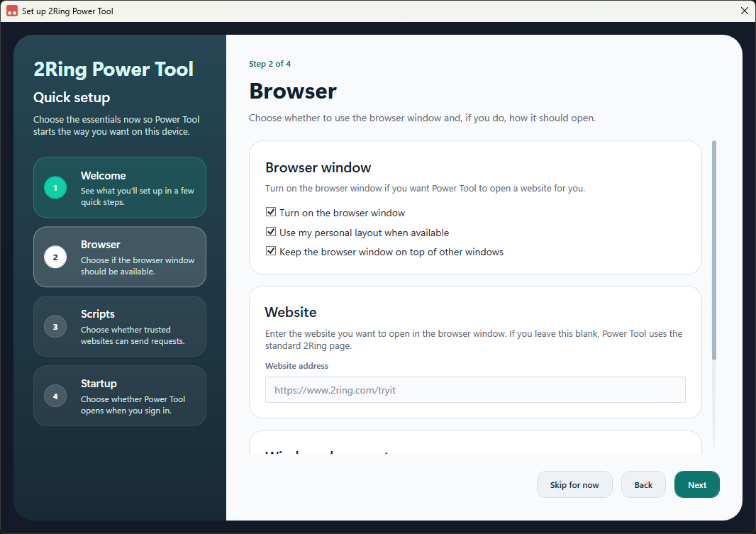Open the Scripts setup step
The height and width of the screenshot is (534, 756).
(120, 326)
